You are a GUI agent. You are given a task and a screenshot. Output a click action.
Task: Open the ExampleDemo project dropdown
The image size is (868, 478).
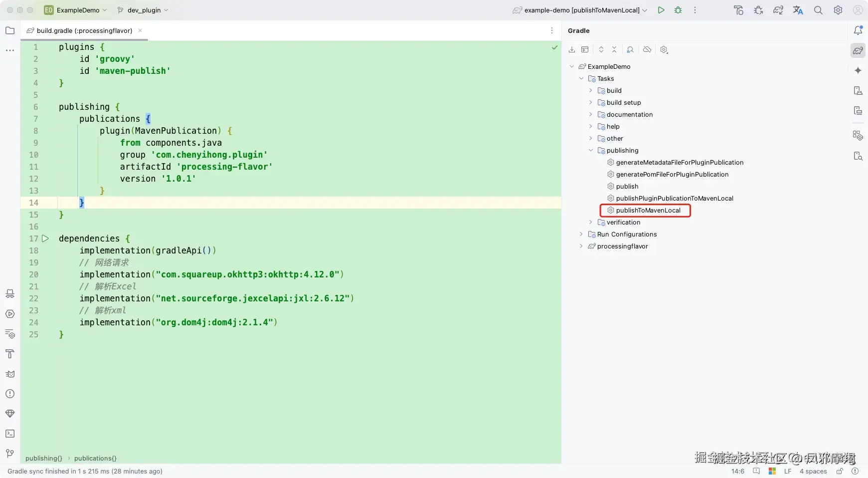76,10
